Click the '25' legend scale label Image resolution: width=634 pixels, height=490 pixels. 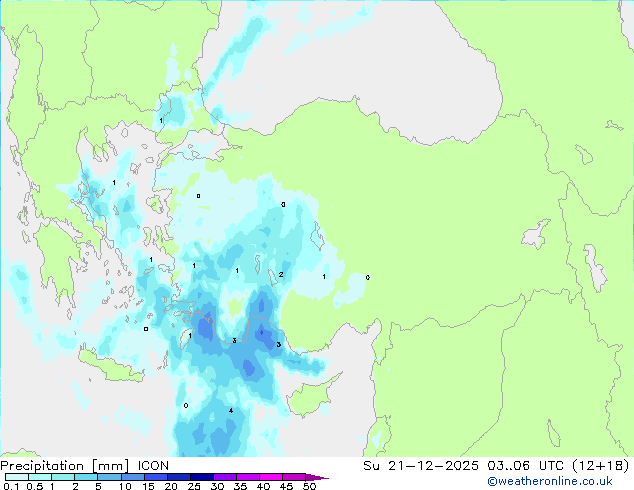[x=194, y=486]
